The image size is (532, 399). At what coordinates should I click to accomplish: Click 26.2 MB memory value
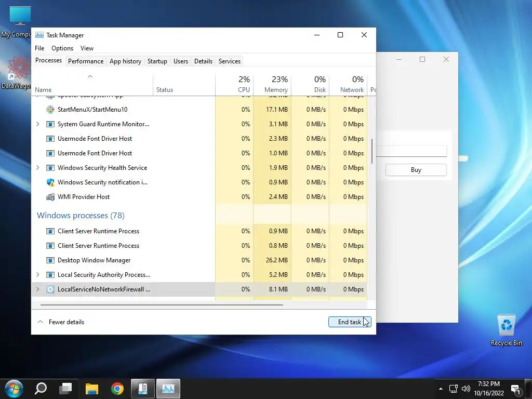[277, 260]
